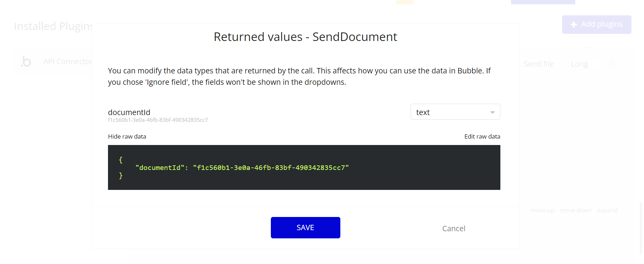Image resolution: width=644 pixels, height=264 pixels.
Task: Cancel the returned values dialog
Action: 454,228
